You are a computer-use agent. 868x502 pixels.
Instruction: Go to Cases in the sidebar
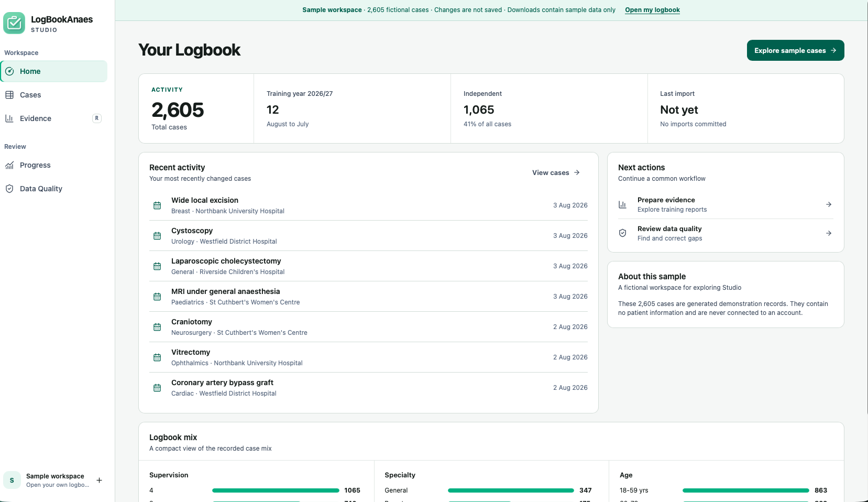pyautogui.click(x=54, y=95)
